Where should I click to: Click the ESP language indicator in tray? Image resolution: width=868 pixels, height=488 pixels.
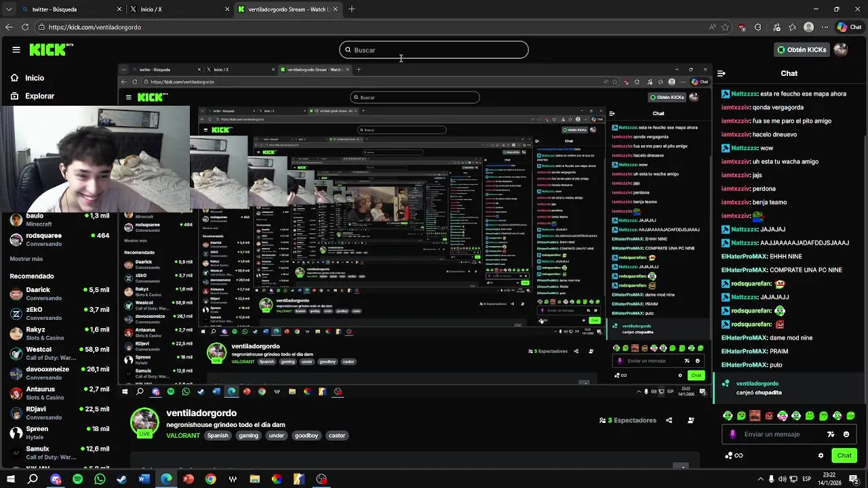(808, 479)
